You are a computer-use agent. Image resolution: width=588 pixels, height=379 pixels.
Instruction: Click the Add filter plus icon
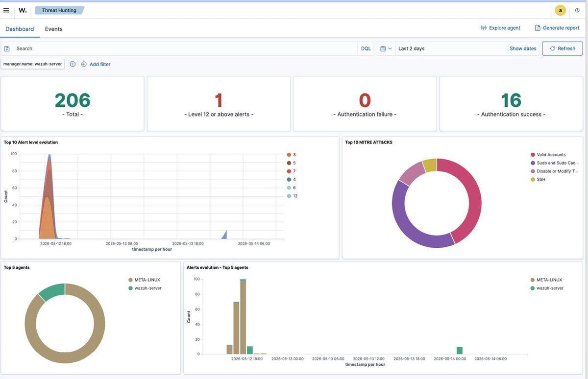pos(84,64)
